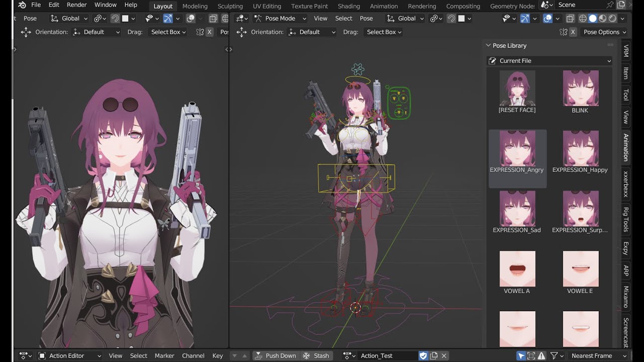The image size is (644, 362).
Task: Switch to solid shading
Action: 593,19
